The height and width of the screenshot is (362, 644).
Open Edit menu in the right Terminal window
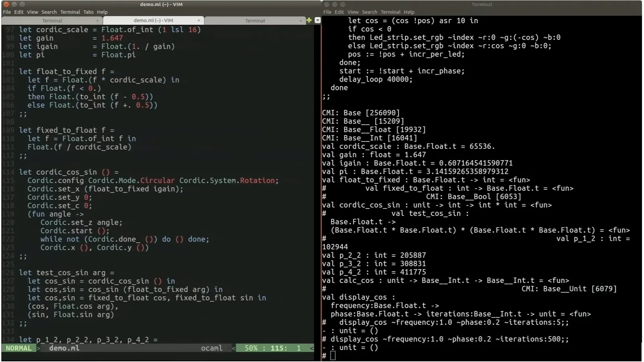339,12
